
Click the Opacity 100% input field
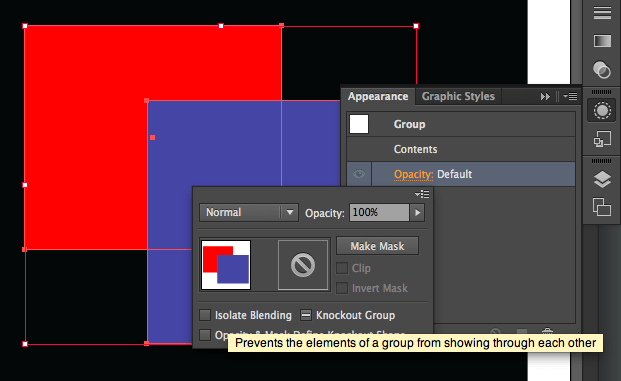pyautogui.click(x=379, y=213)
